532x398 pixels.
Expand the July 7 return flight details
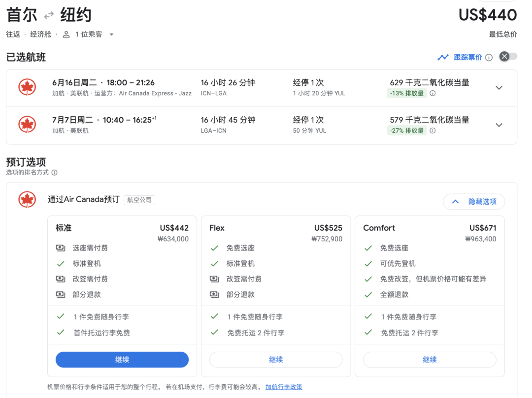tap(499, 125)
